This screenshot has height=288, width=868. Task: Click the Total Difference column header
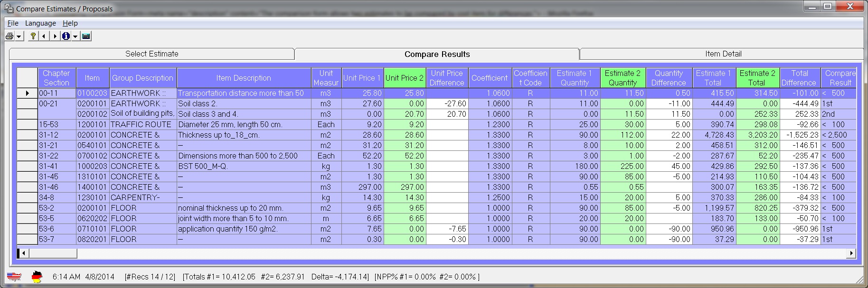tap(800, 78)
